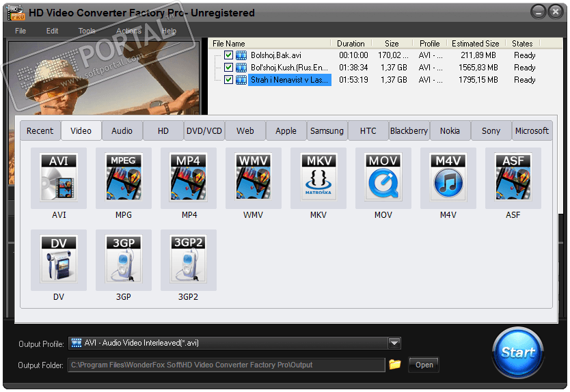Click the Output Profile AVI combo box
Viewport: 570px width, 392px height.
[234, 343]
